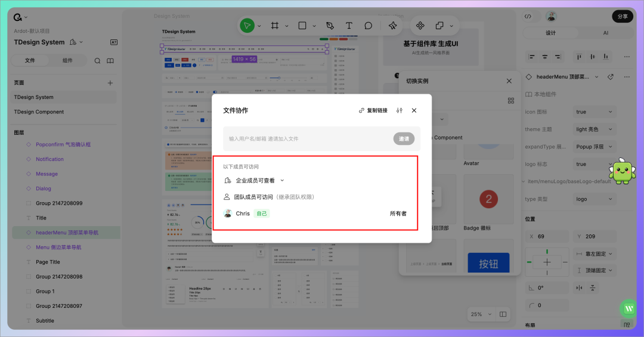Click the 按钮 component thumbnail
The height and width of the screenshot is (337, 644).
click(489, 256)
